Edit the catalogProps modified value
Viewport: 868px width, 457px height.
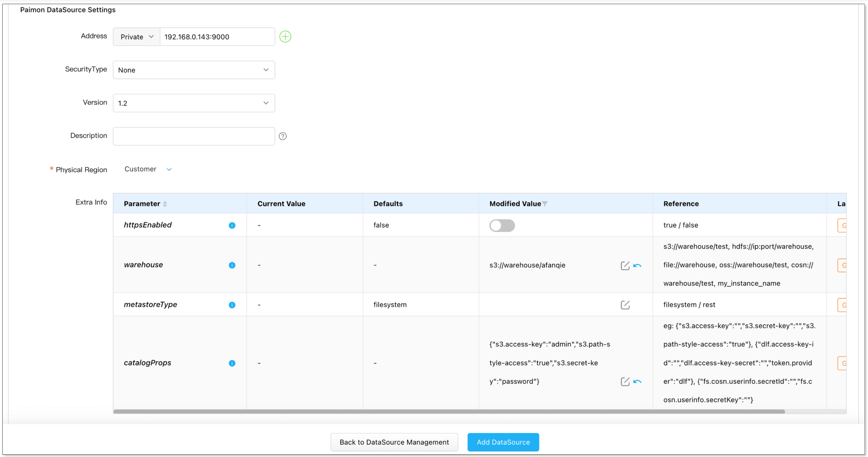(625, 382)
